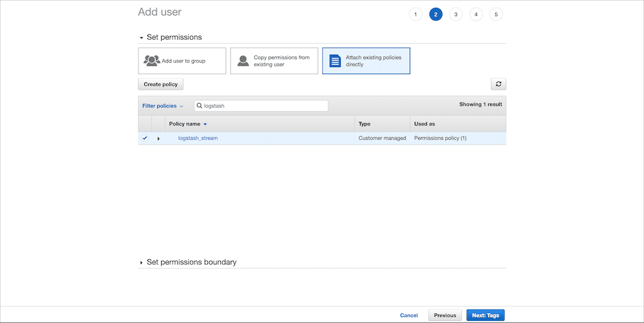Image resolution: width=644 pixels, height=323 pixels.
Task: Click the Create policy button
Action: (x=160, y=84)
